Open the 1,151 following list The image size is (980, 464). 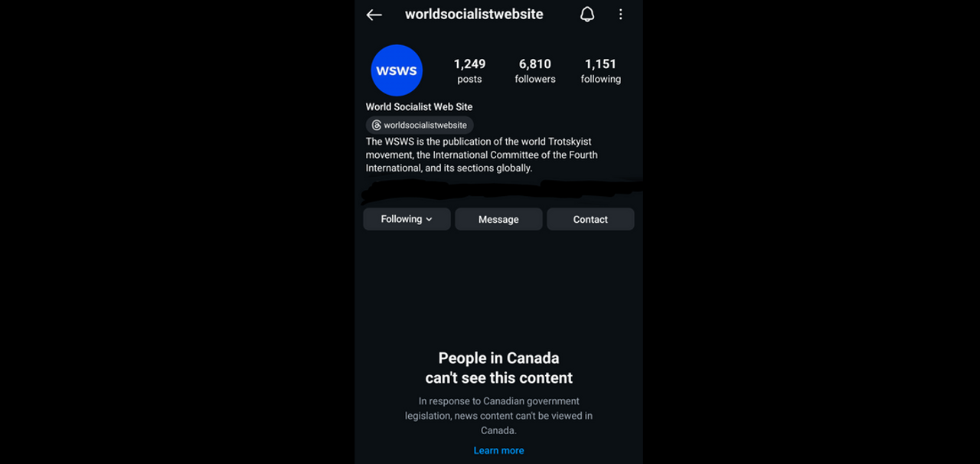600,70
